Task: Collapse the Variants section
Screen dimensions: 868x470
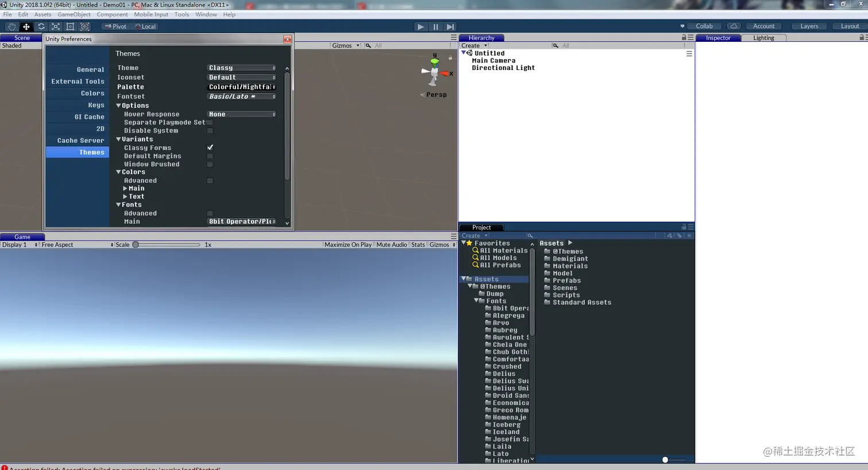Action: coord(119,139)
